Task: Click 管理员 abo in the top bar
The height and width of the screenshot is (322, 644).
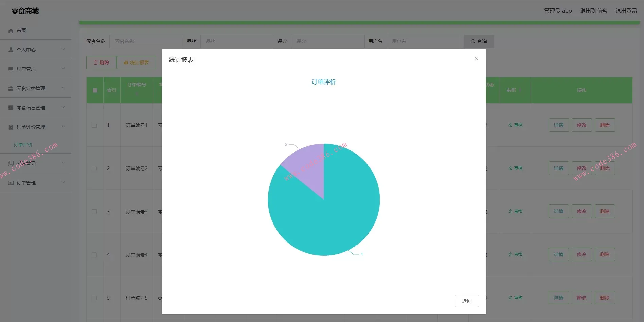Action: (558, 11)
